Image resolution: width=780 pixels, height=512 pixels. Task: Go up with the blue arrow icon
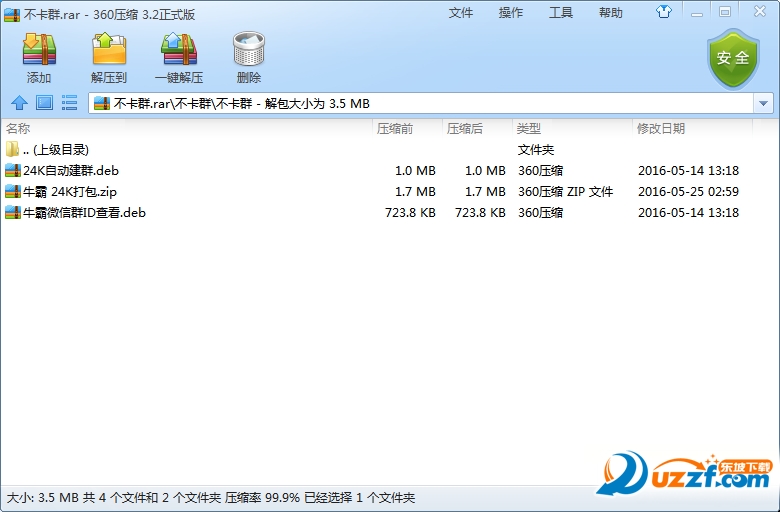click(19, 103)
